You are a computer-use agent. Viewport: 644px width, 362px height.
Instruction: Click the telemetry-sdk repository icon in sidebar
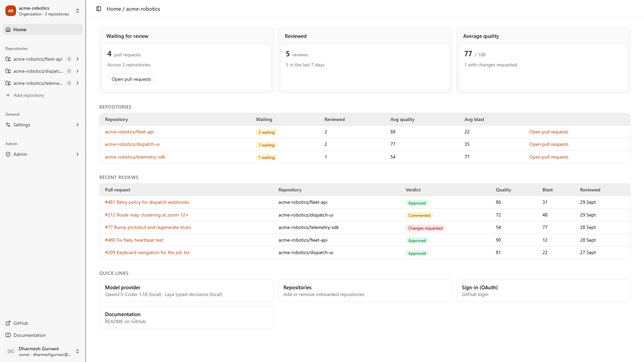8,83
